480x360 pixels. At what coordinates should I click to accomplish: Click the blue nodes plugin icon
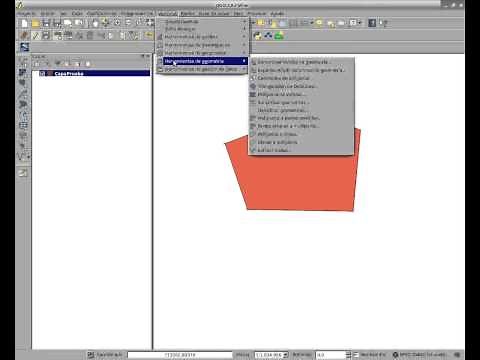(x=268, y=36)
